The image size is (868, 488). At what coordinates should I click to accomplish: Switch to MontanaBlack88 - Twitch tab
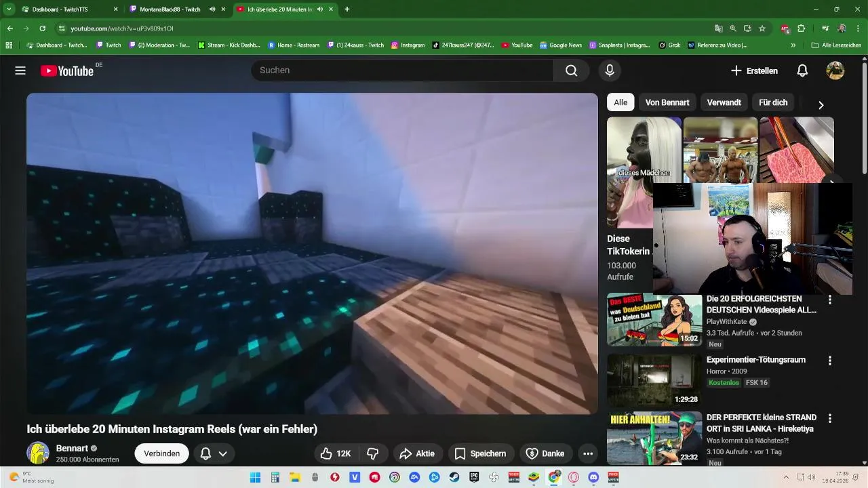pyautogui.click(x=178, y=9)
